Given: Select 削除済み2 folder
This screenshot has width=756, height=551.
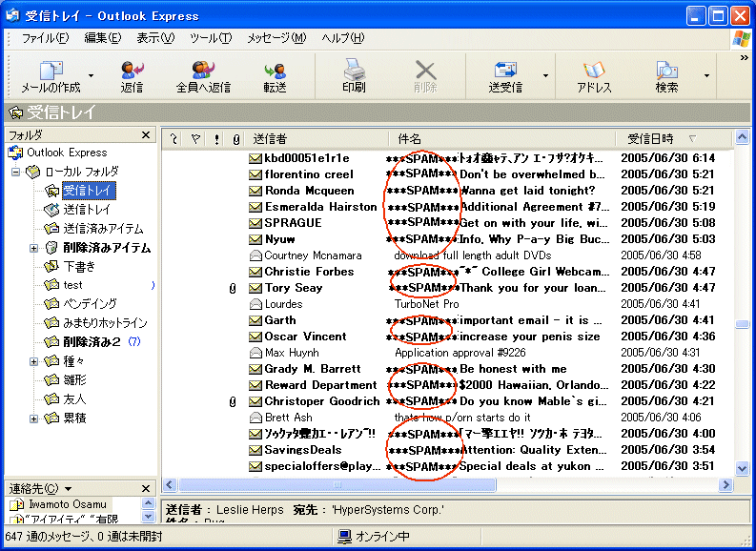Looking at the screenshot, I should [x=92, y=342].
